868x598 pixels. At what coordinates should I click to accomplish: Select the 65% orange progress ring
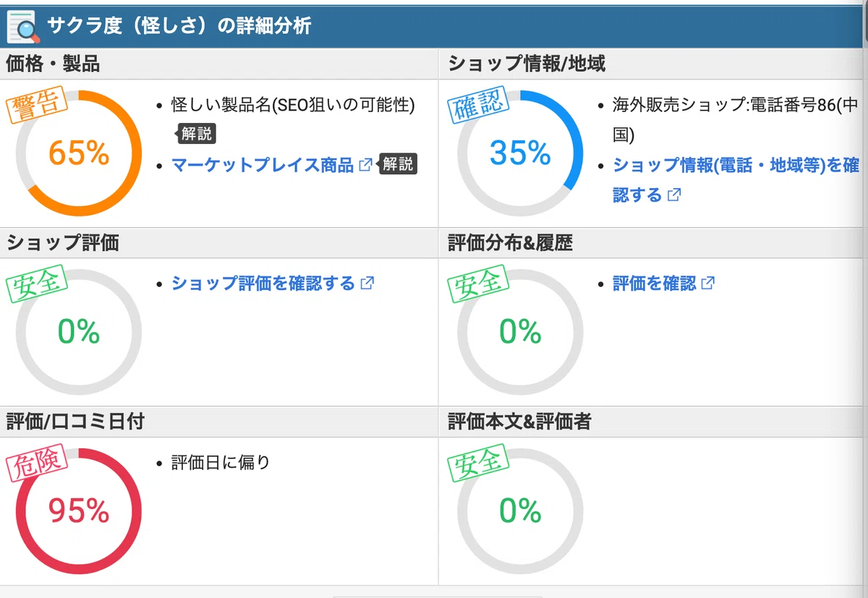coord(79,153)
